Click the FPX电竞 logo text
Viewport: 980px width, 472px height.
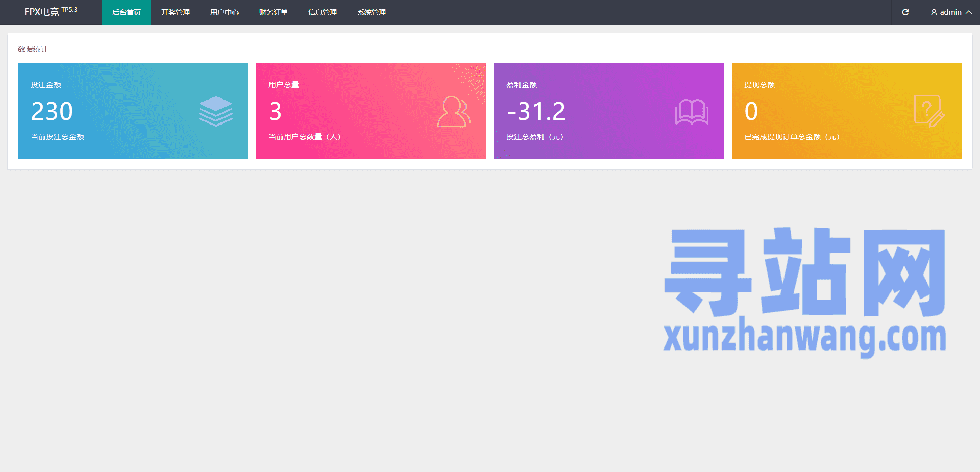point(42,12)
